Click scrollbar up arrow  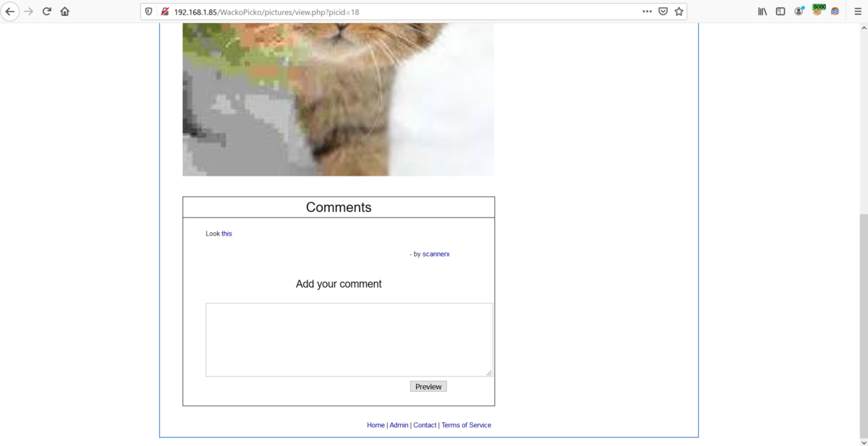pyautogui.click(x=863, y=27)
